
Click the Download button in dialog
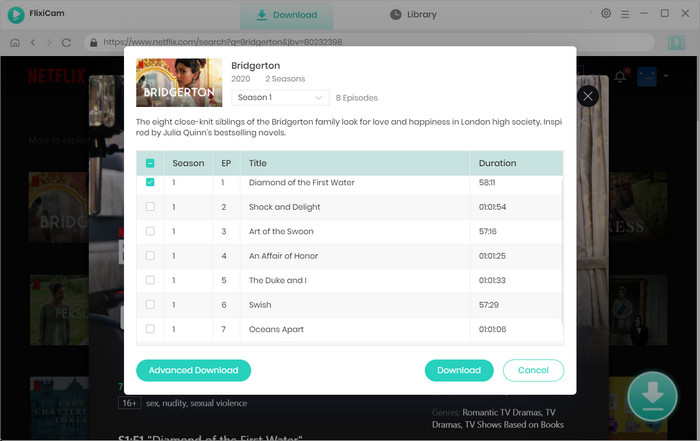[x=459, y=370]
